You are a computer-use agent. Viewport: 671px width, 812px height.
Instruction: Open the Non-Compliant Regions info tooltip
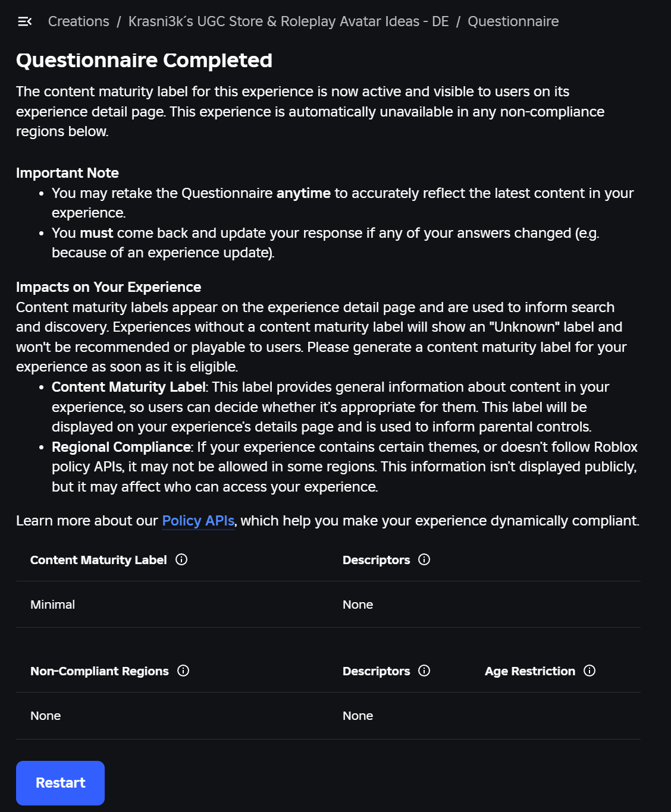coord(184,671)
